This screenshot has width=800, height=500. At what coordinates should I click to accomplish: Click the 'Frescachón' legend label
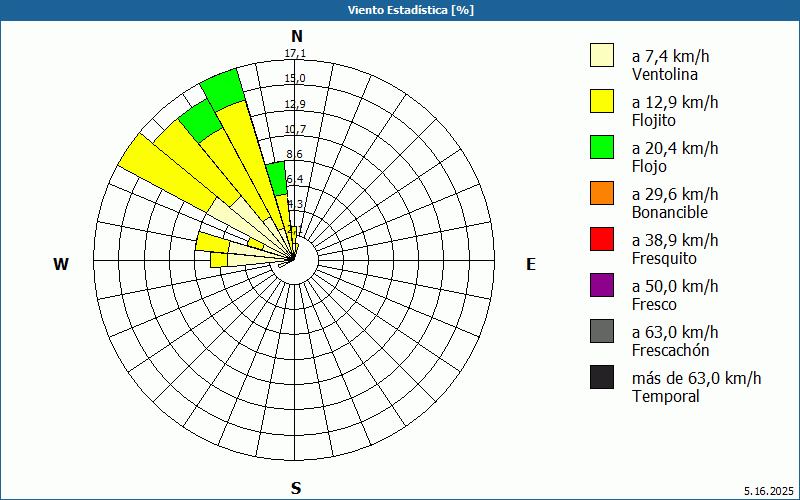670,351
